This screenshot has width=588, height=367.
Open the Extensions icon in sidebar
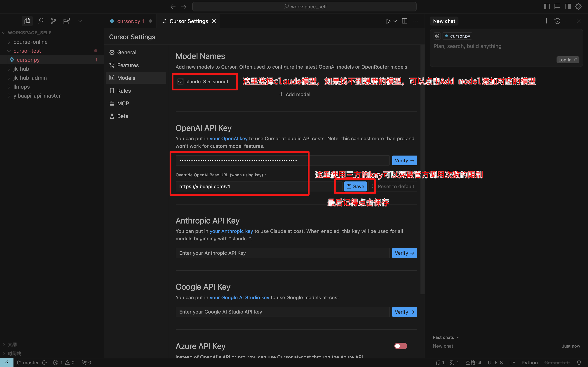[66, 21]
